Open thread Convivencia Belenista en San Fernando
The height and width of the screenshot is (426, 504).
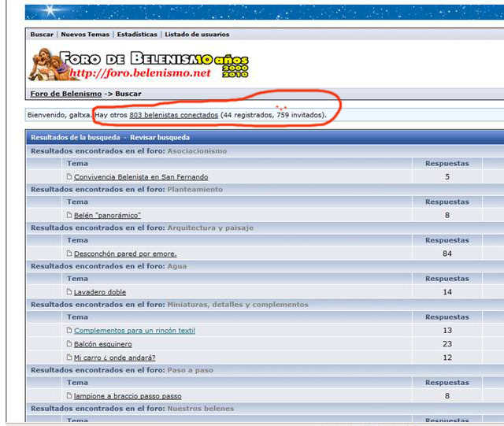click(x=140, y=176)
